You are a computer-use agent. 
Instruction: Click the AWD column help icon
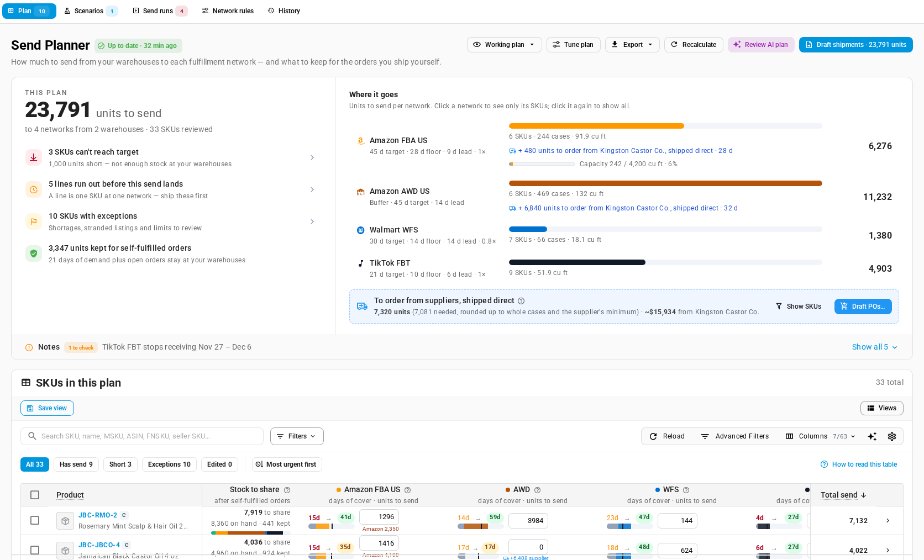537,490
